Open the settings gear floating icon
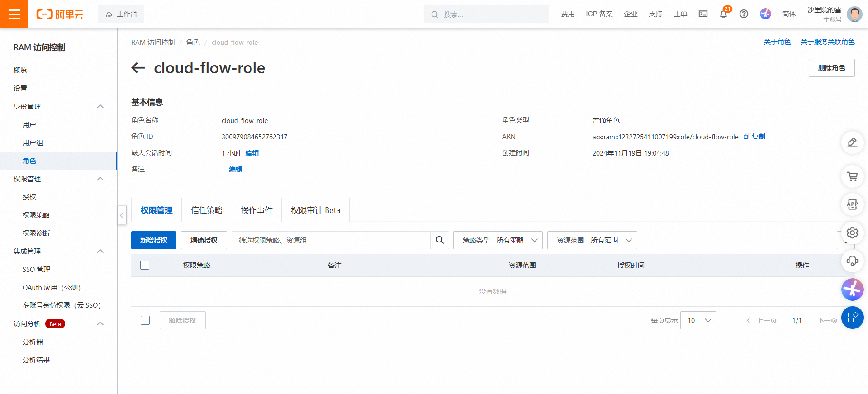Image resolution: width=868 pixels, height=394 pixels. coord(852,233)
